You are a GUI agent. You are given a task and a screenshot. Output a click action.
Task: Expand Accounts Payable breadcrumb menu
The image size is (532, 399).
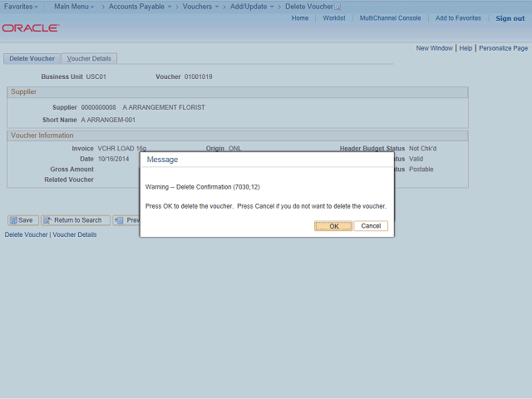tap(140, 7)
